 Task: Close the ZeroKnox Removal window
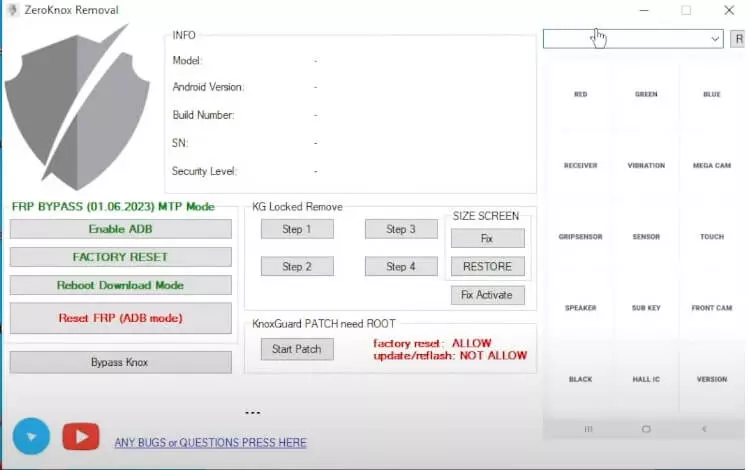(729, 10)
